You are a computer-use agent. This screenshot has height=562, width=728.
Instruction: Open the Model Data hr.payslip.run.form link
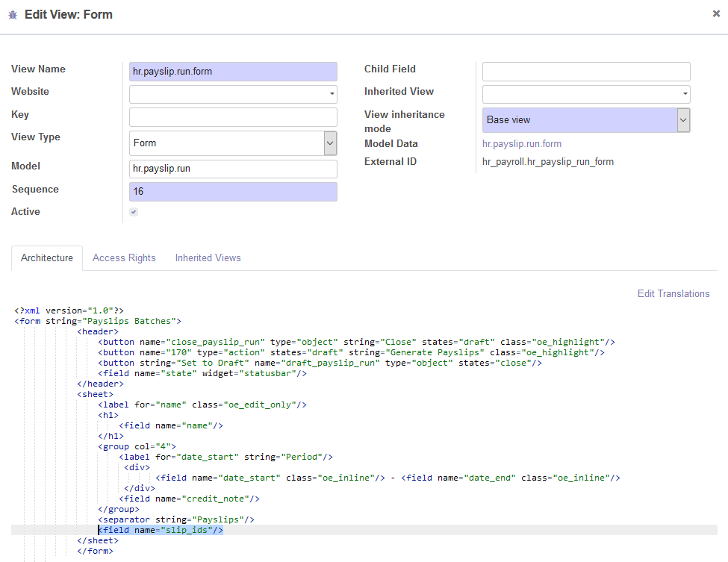click(x=522, y=144)
